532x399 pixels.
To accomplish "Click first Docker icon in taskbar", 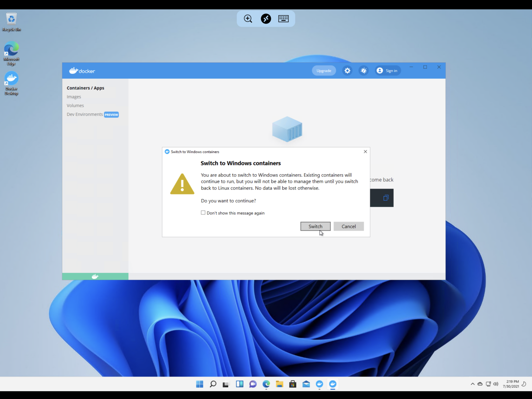I will point(320,384).
